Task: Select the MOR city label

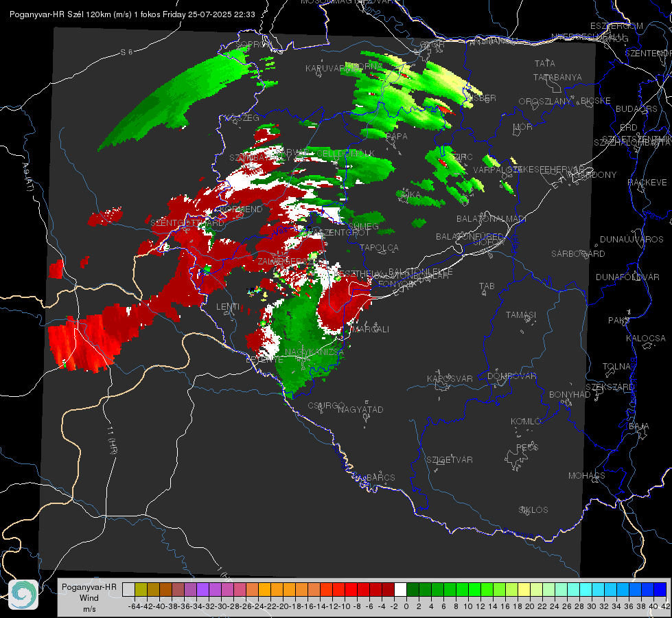Action: click(x=523, y=127)
